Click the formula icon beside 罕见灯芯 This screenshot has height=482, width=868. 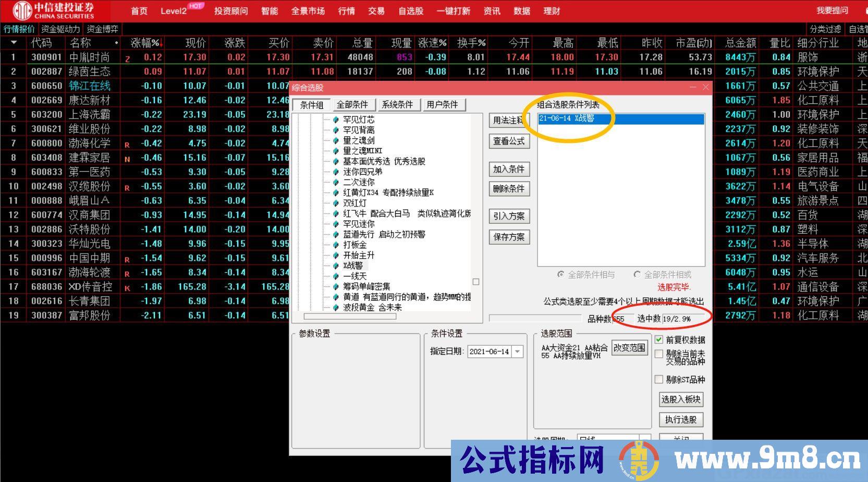click(x=336, y=119)
